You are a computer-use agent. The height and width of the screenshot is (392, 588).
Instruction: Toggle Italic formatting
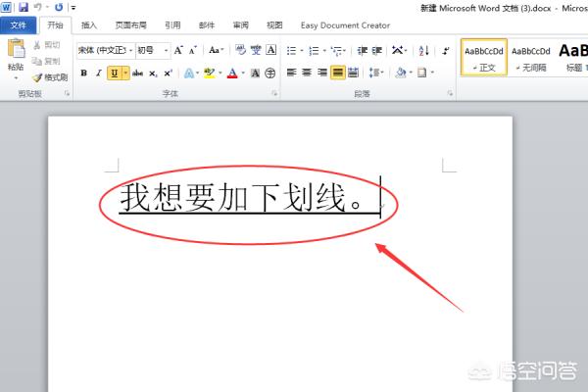click(99, 73)
